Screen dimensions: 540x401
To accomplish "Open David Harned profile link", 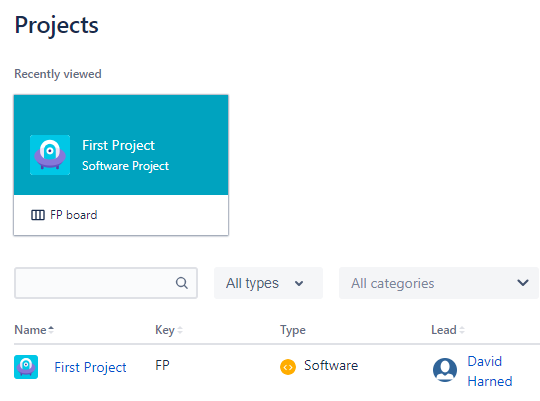I will pos(490,371).
